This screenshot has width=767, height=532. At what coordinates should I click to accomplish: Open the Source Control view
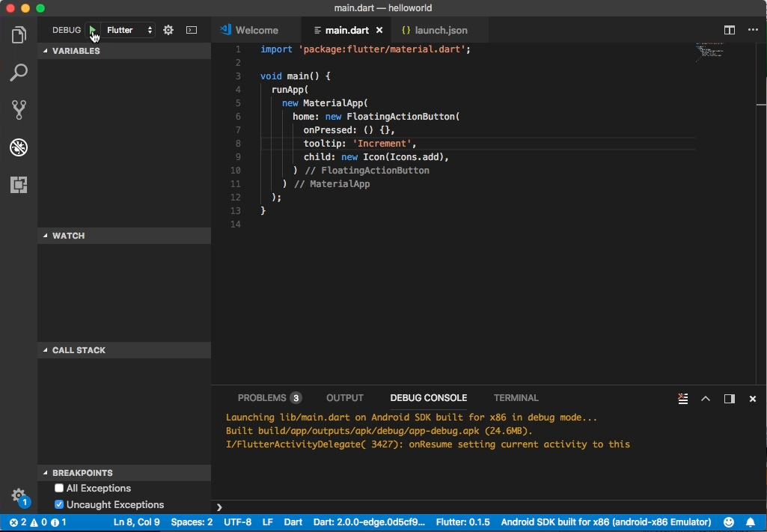[x=19, y=109]
